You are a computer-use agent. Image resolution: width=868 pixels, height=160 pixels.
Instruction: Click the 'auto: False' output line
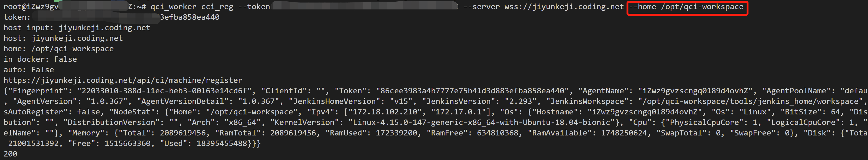29,70
